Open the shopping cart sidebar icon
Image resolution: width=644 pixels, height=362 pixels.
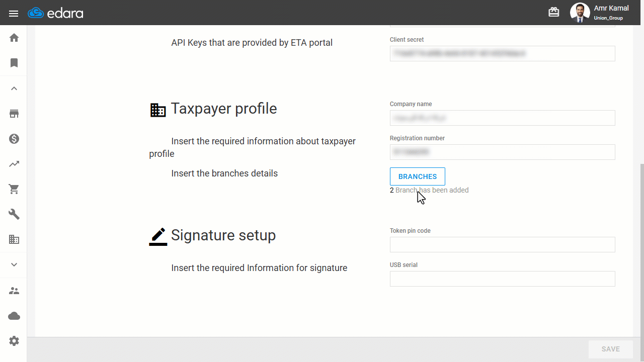click(x=14, y=189)
